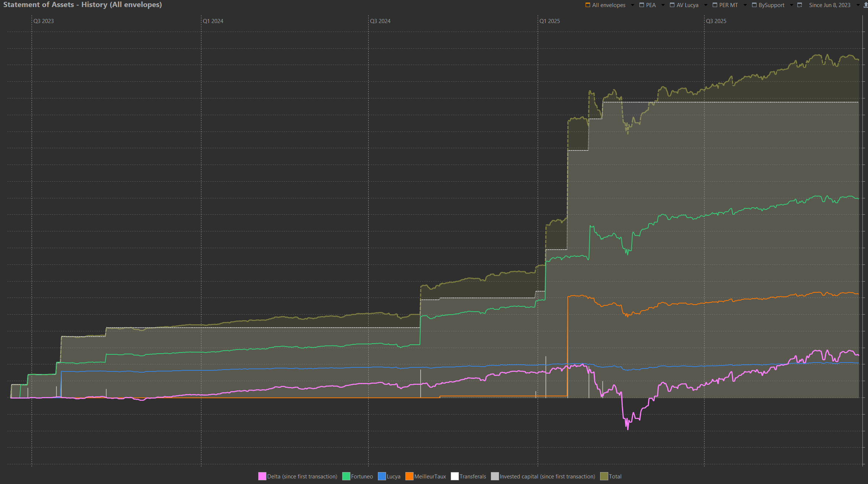Click the export icon at top right
The width and height of the screenshot is (868, 484).
(x=865, y=5)
